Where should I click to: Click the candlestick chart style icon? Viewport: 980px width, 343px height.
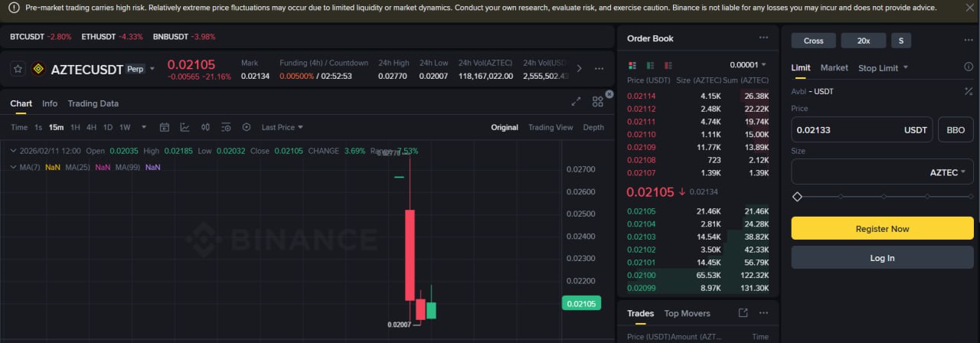coord(205,127)
